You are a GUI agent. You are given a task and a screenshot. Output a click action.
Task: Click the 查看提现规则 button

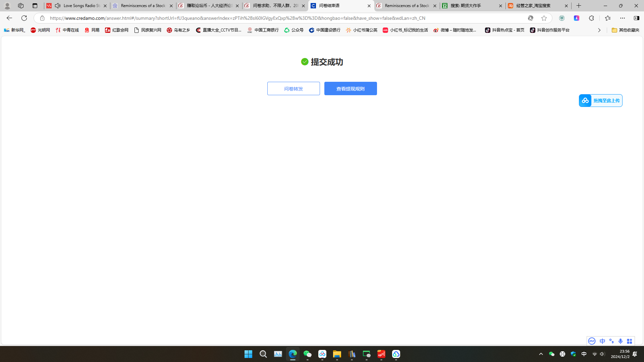(x=351, y=89)
